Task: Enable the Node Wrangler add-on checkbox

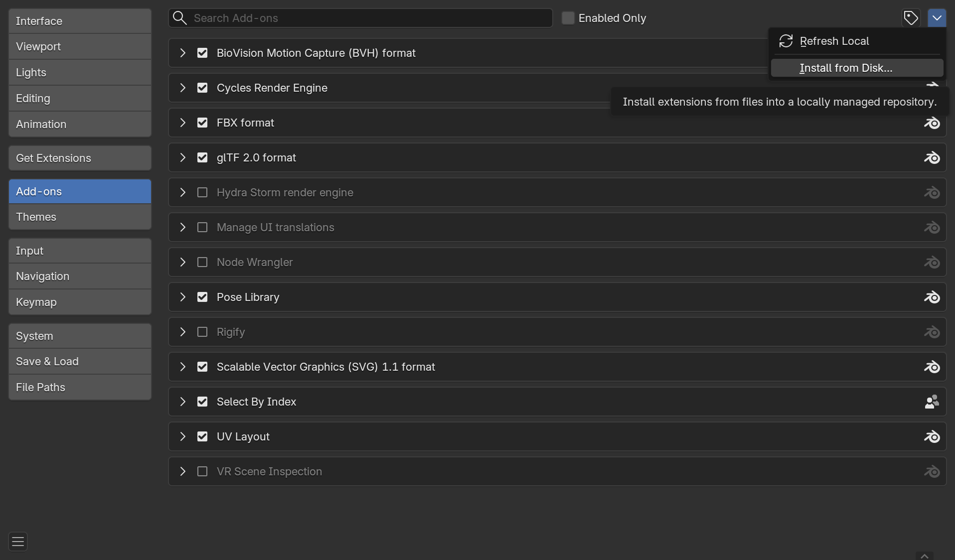Action: [202, 262]
